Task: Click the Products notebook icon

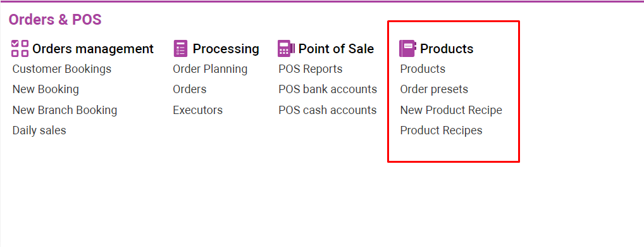Action: (x=408, y=49)
